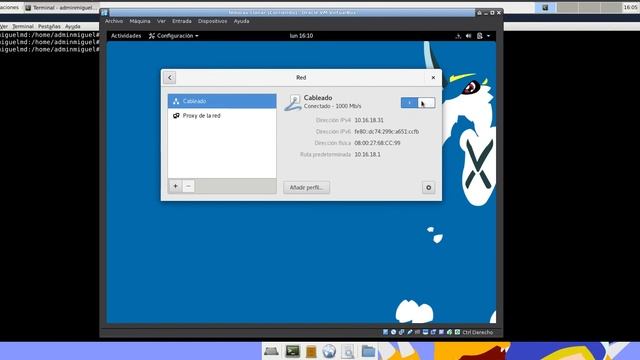Click the Añade perfil... button
The height and width of the screenshot is (360, 640).
pyautogui.click(x=307, y=188)
